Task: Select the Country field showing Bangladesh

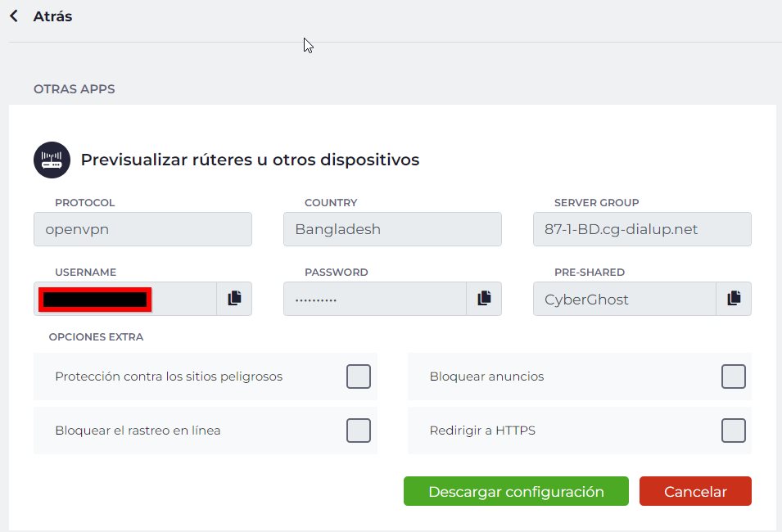Action: 392,229
